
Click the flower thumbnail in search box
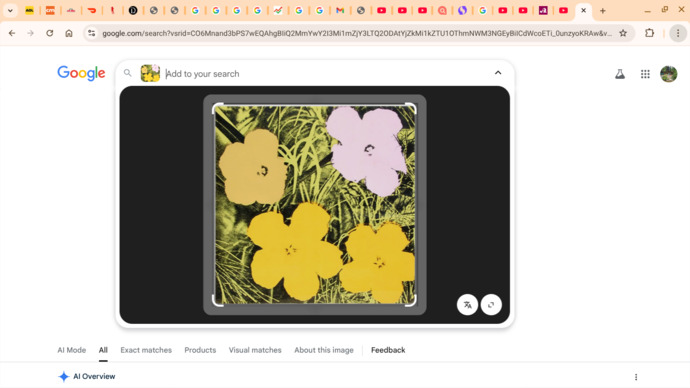[150, 73]
